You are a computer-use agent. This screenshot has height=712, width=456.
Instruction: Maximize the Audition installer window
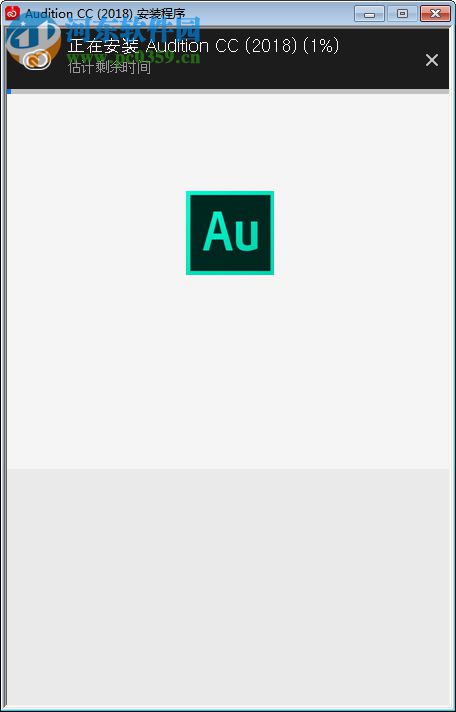(402, 14)
